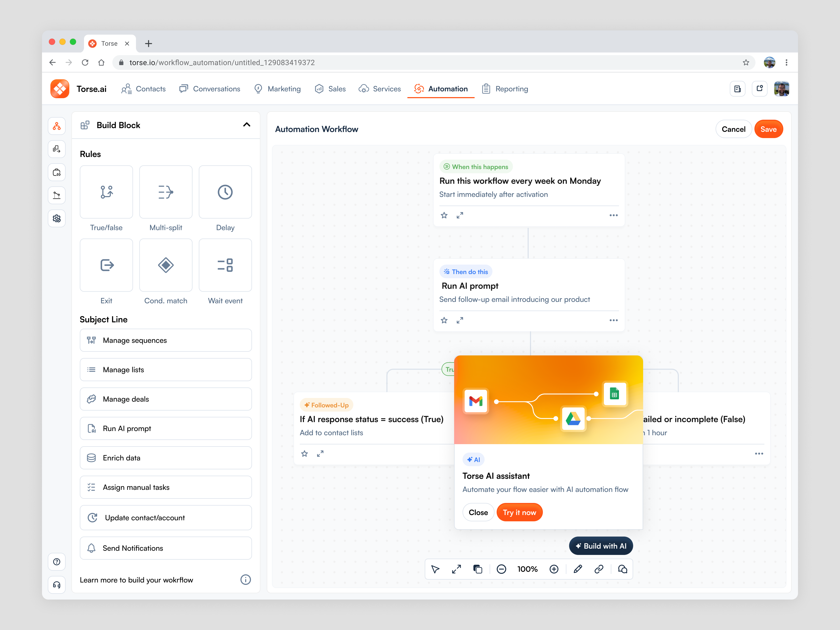Select the Wait event rule block
The width and height of the screenshot is (840, 630).
tap(225, 265)
